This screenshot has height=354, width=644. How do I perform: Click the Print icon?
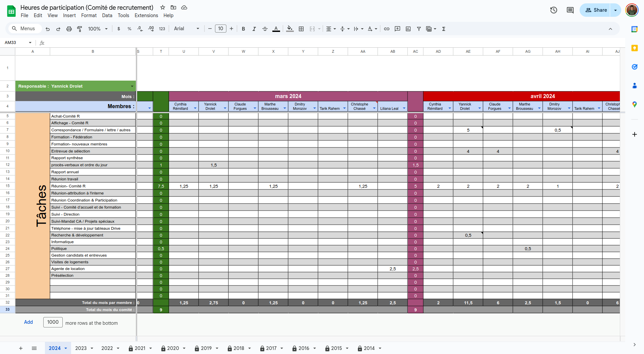(x=69, y=29)
